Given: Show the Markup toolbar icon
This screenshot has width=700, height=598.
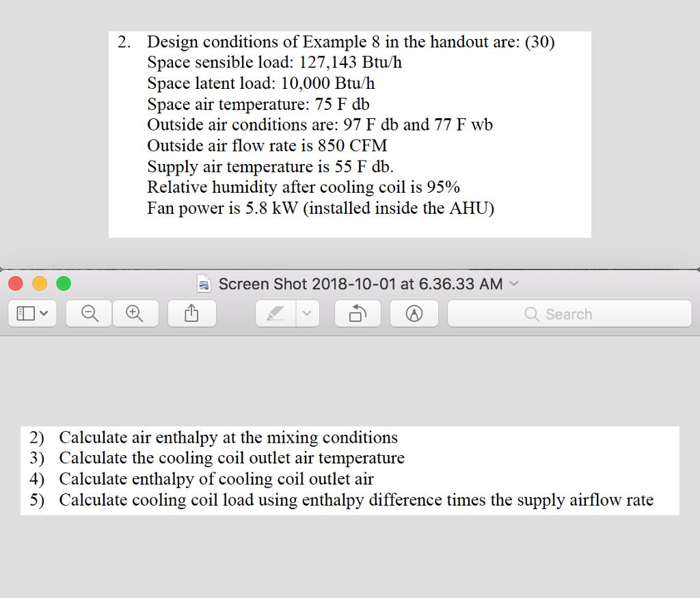Looking at the screenshot, I should [x=414, y=313].
